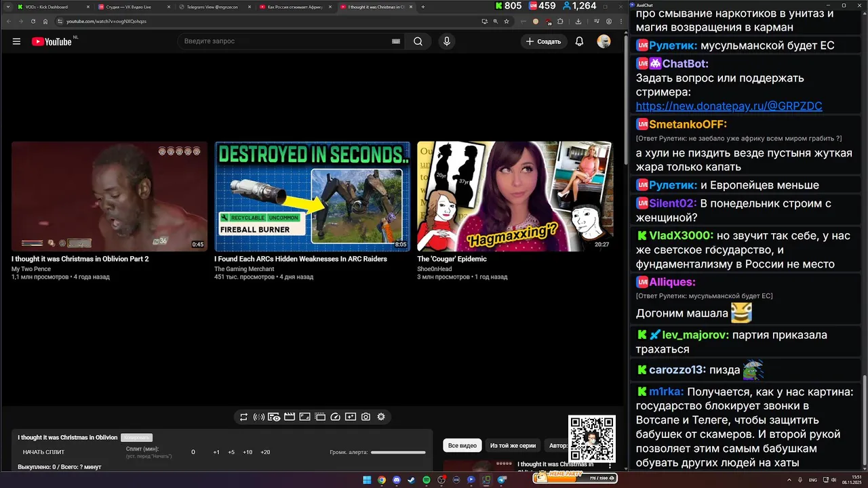This screenshot has height=488, width=868.
Task: Open The 'Cougar' Epidemic thumbnail
Action: pyautogui.click(x=515, y=196)
